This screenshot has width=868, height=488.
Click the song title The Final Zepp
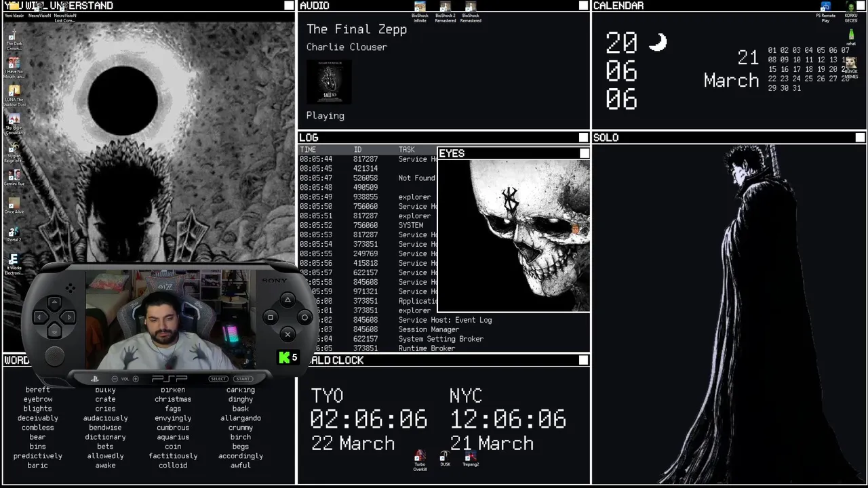(357, 29)
